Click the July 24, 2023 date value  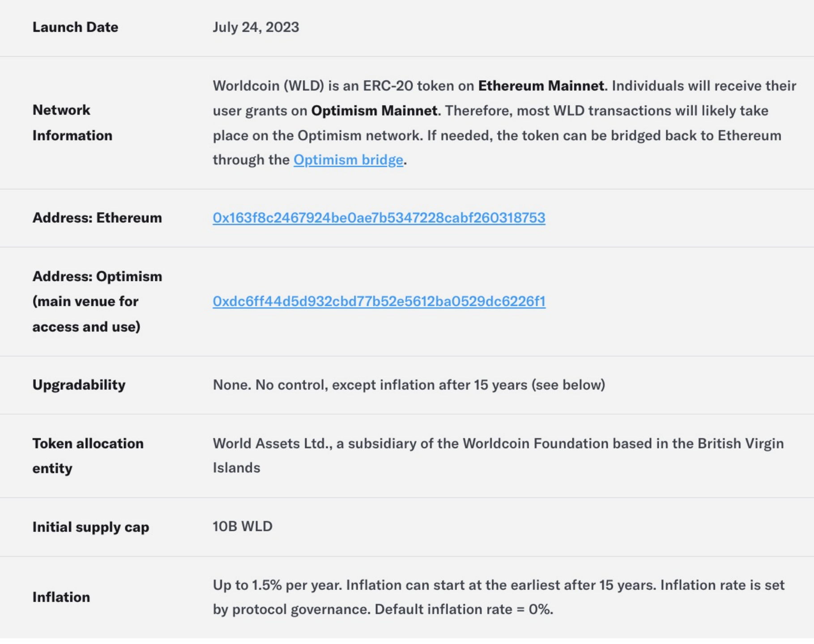click(x=256, y=27)
